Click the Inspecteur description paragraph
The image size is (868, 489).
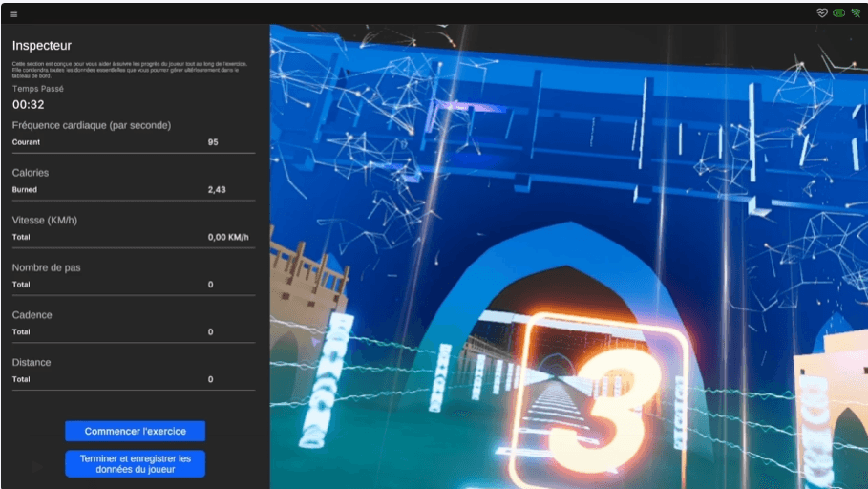point(130,70)
